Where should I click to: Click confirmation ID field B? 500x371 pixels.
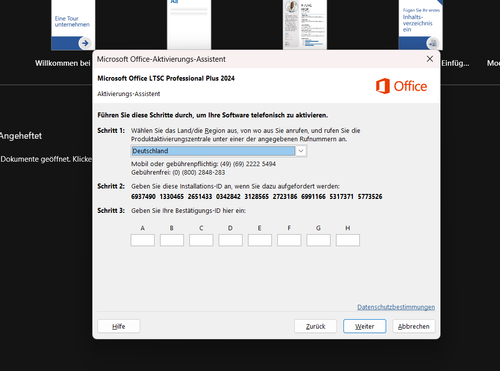[172, 240]
